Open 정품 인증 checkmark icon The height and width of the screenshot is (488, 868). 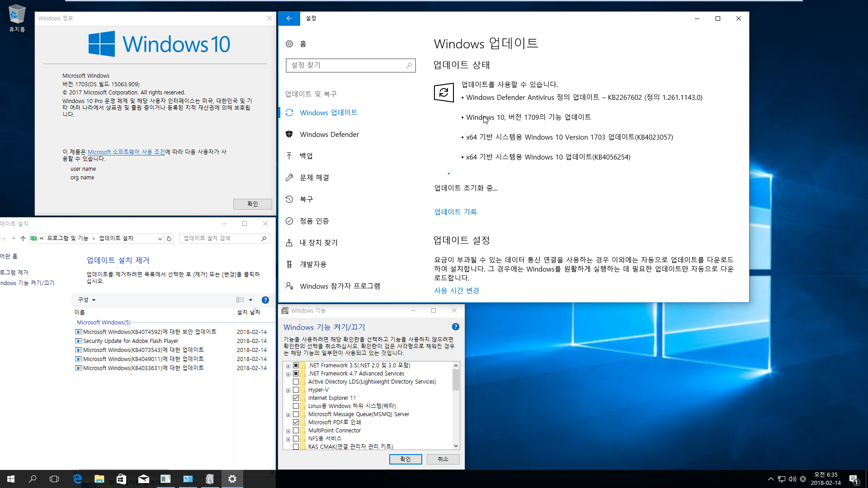[x=289, y=221]
